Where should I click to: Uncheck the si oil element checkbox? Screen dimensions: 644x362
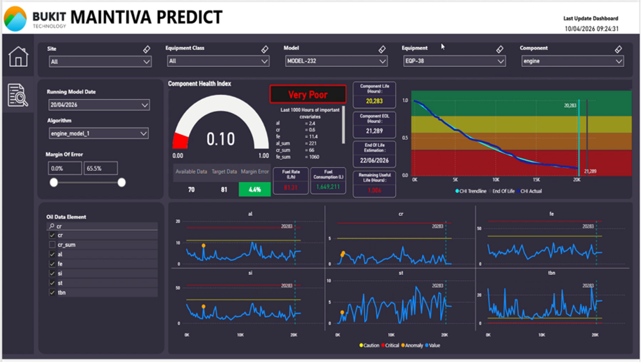(52, 274)
